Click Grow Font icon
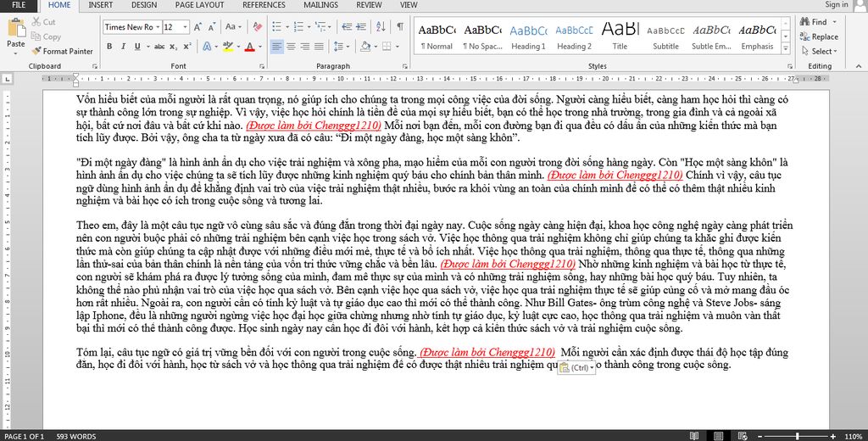 [x=198, y=26]
